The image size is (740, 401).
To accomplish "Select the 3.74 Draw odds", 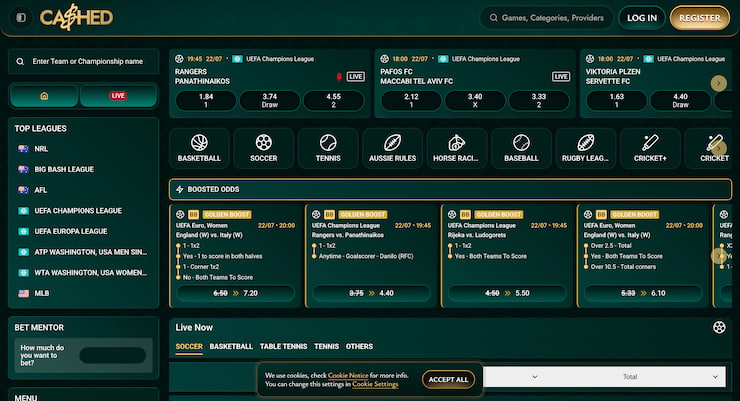I will coord(269,100).
